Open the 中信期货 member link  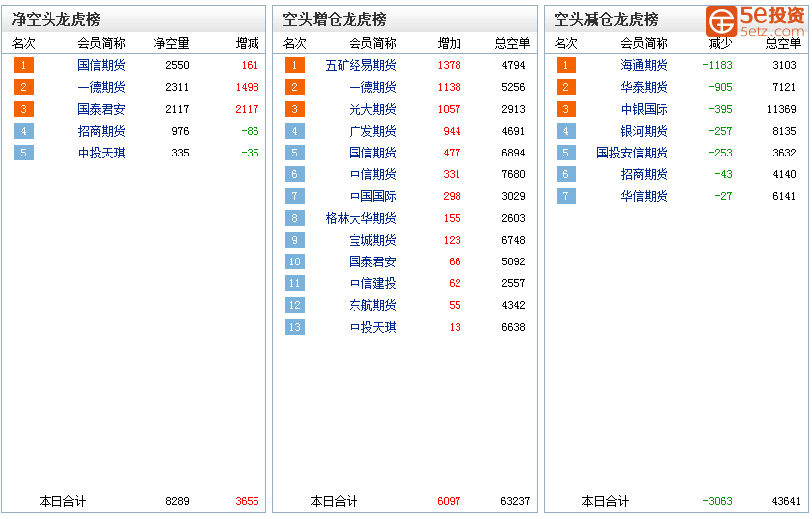(373, 174)
